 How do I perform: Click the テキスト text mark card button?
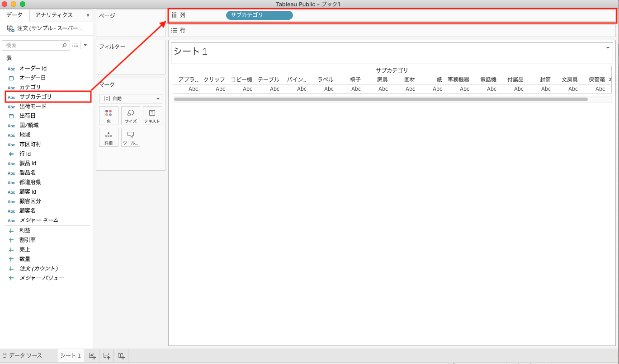pos(152,116)
